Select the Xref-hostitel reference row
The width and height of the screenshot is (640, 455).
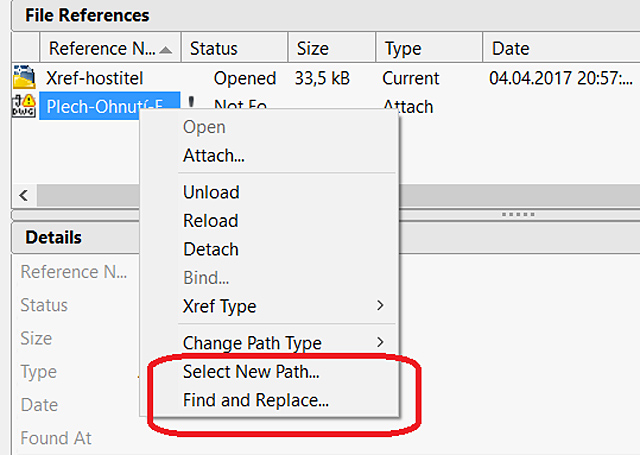tap(95, 77)
